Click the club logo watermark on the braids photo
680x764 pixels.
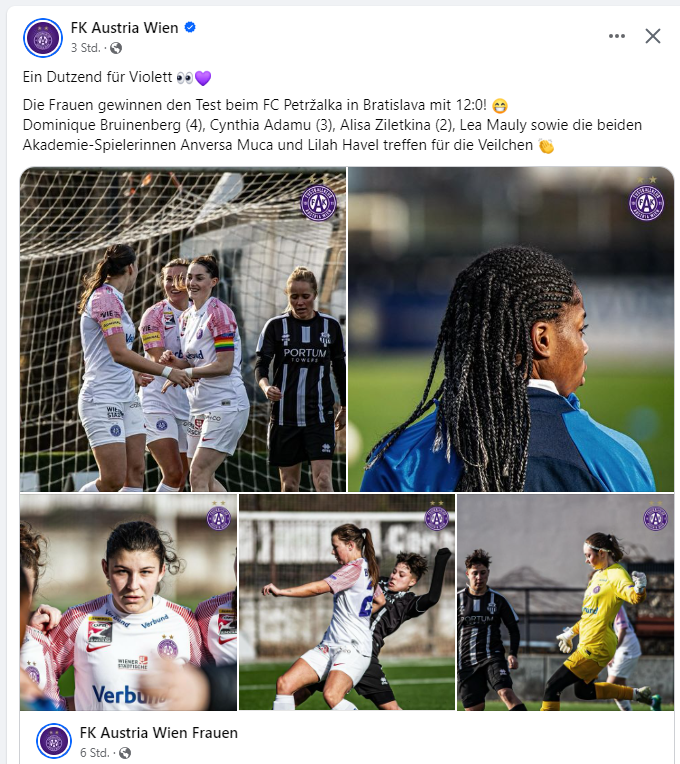[x=646, y=201]
